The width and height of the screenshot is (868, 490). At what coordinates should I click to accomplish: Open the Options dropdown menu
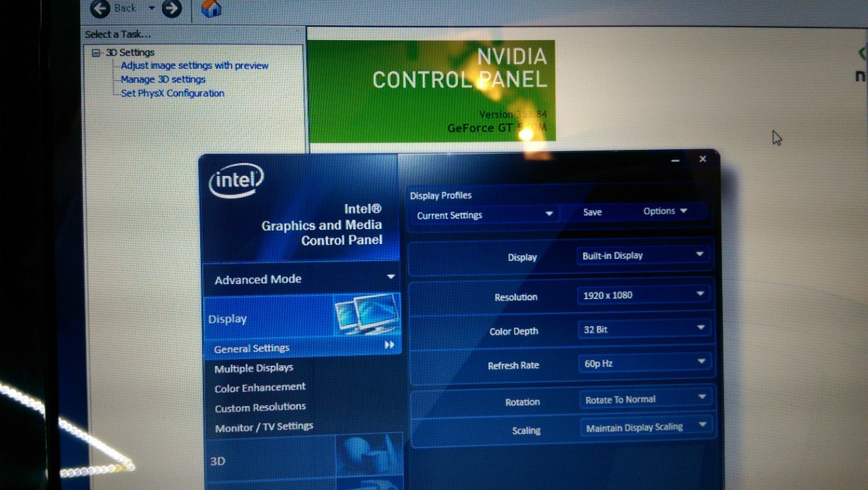(665, 211)
